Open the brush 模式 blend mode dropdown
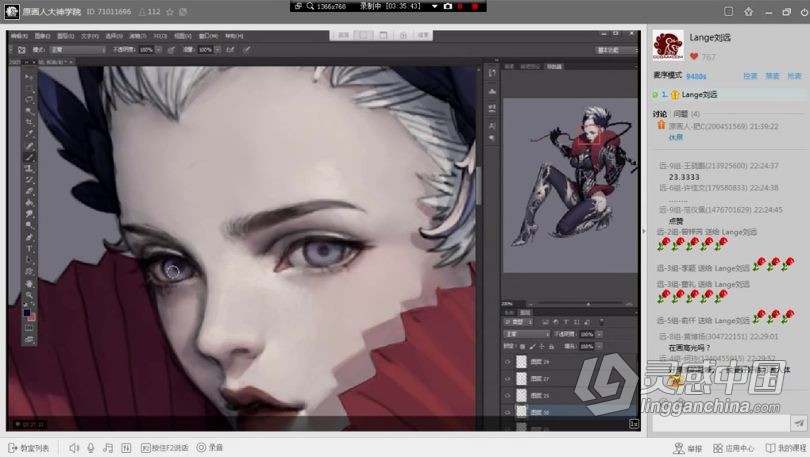This screenshot has height=457, width=810. (x=78, y=50)
